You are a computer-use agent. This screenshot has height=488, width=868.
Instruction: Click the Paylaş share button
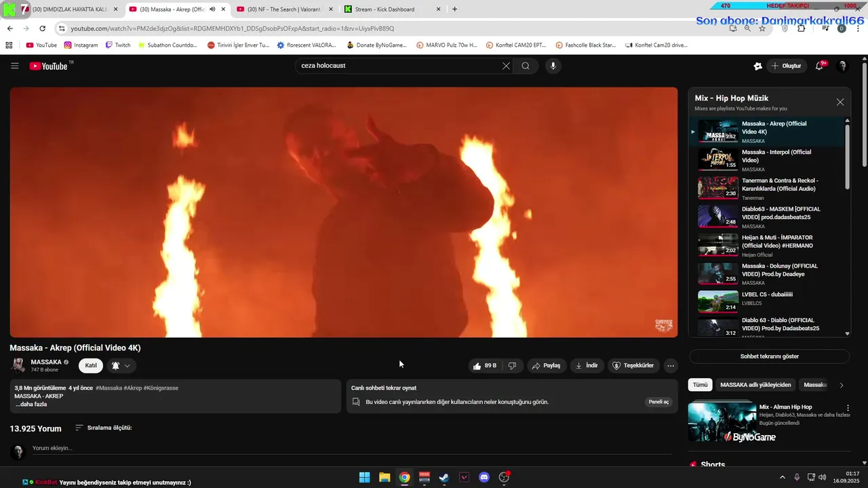coord(547,365)
